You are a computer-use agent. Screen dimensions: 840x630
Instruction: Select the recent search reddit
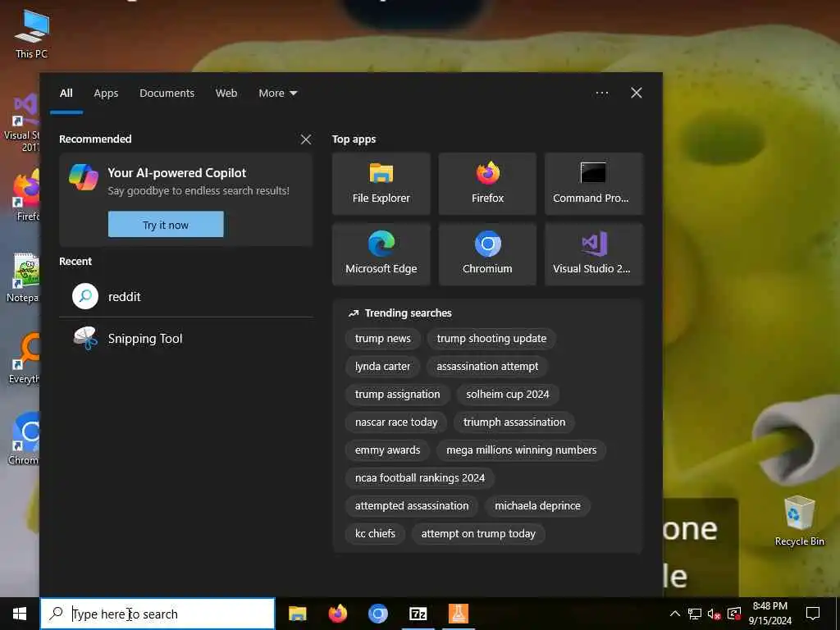tap(186, 296)
